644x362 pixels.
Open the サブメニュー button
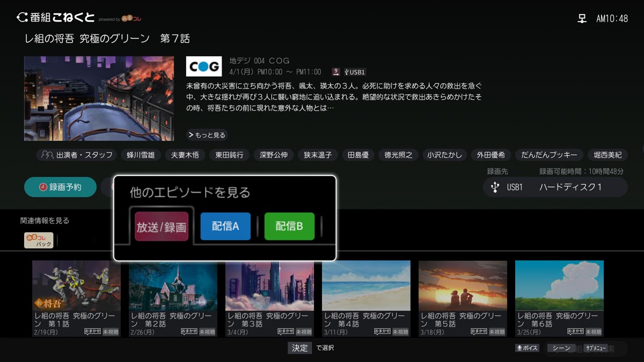click(x=596, y=348)
